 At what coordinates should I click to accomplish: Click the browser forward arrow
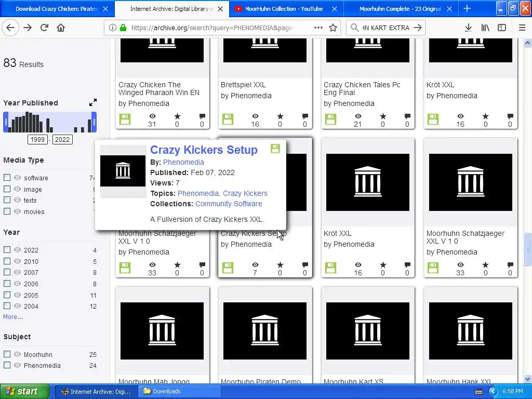click(28, 28)
